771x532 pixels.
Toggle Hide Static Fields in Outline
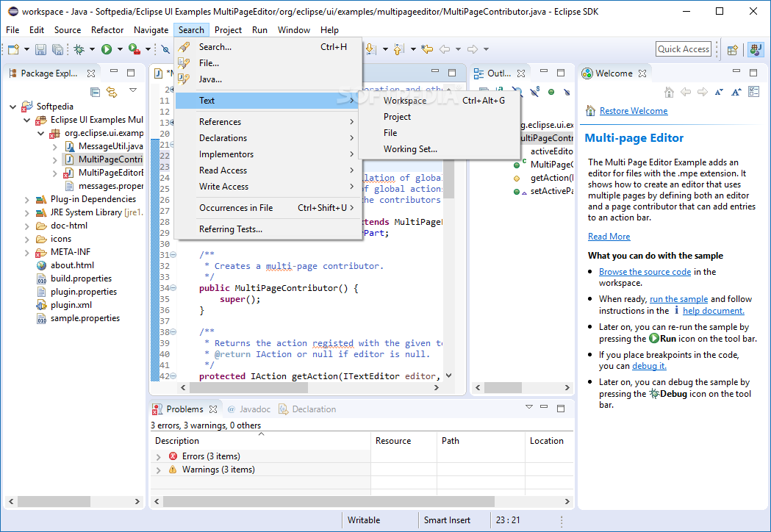(x=534, y=91)
